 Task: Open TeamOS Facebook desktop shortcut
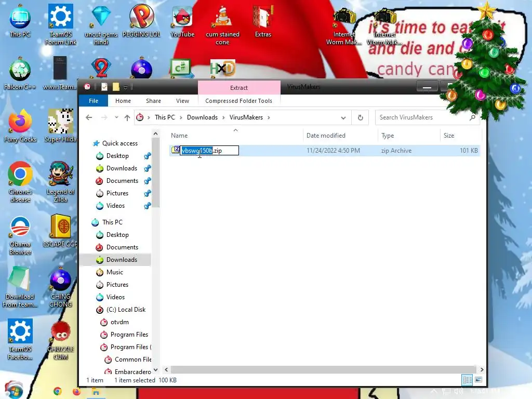pos(20,340)
